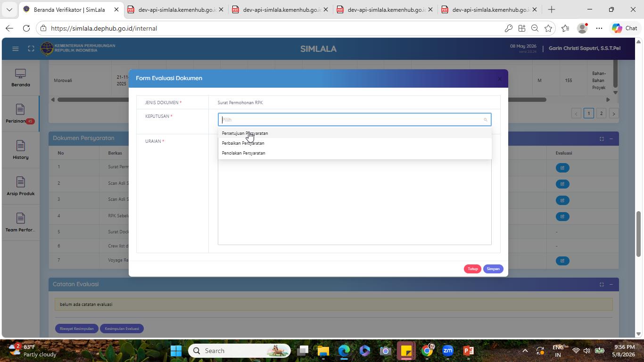The width and height of the screenshot is (644, 362).
Task: Click evaluasi edit icon for row 7
Action: coord(562,261)
